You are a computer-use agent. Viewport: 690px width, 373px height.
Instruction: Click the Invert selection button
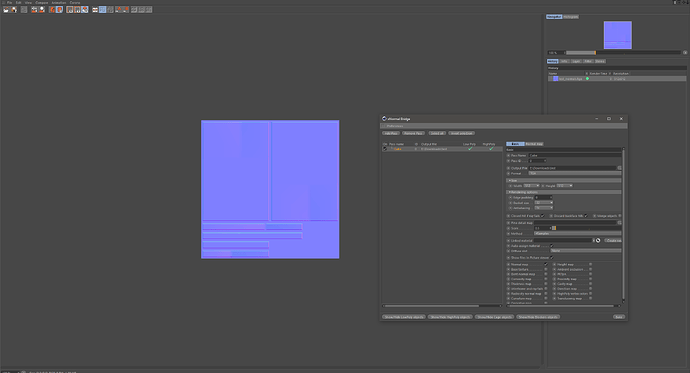click(x=462, y=133)
